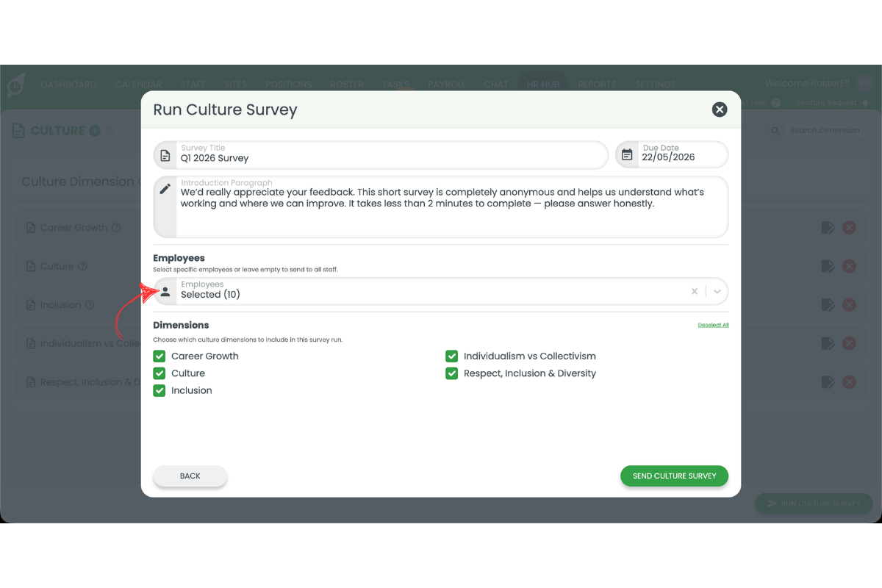Uncheck Respect, Inclusion & Diversity
The image size is (882, 588).
click(x=451, y=373)
